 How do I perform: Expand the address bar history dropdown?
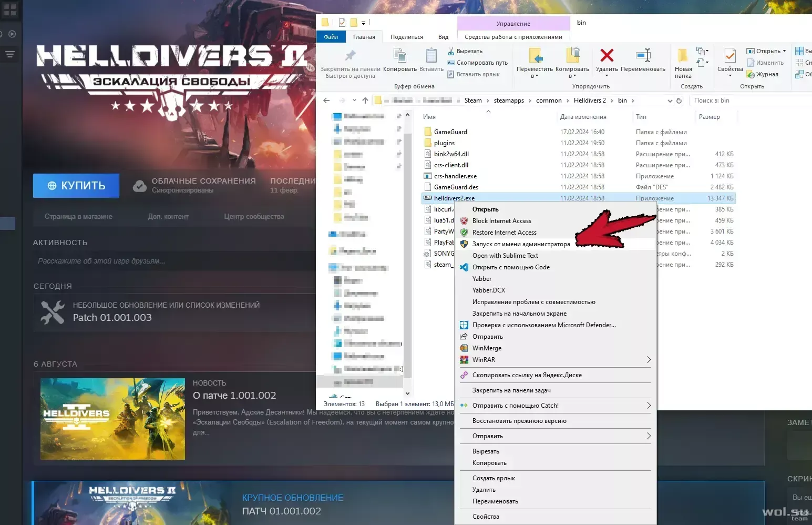[x=670, y=100]
